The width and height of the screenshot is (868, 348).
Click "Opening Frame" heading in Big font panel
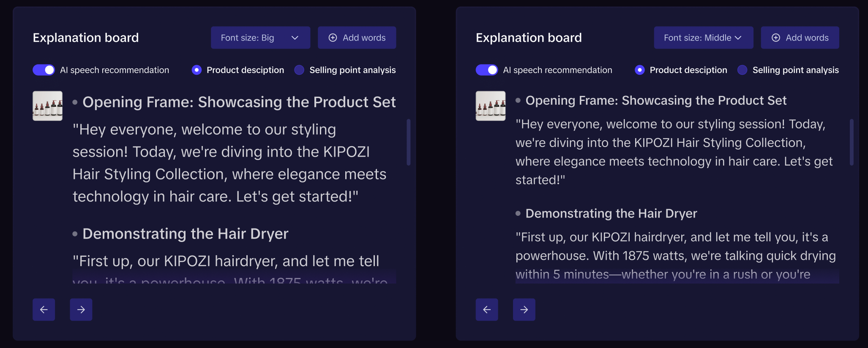(x=239, y=102)
